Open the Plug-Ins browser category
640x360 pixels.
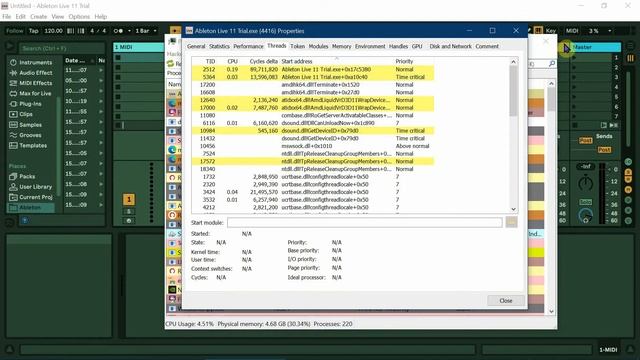[27, 104]
